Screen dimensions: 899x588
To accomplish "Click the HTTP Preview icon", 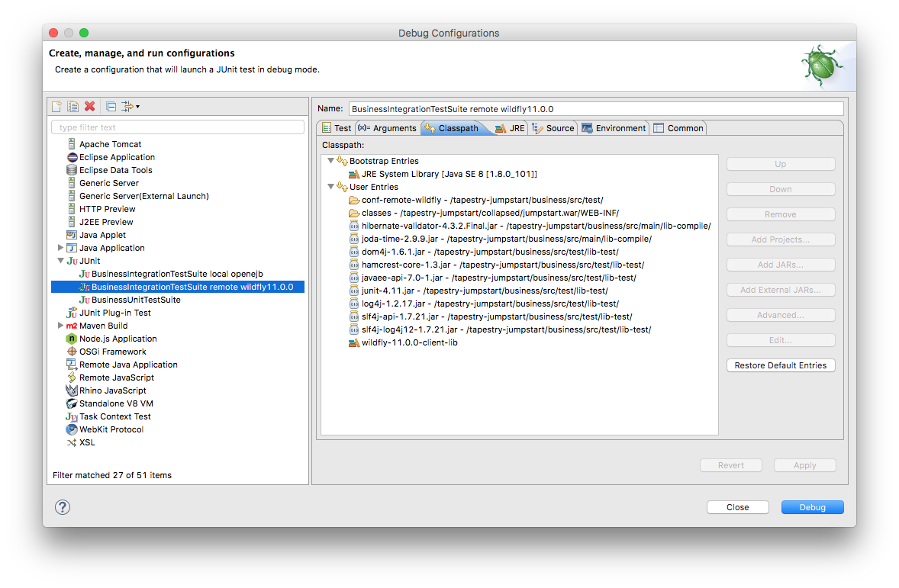I will [x=72, y=209].
